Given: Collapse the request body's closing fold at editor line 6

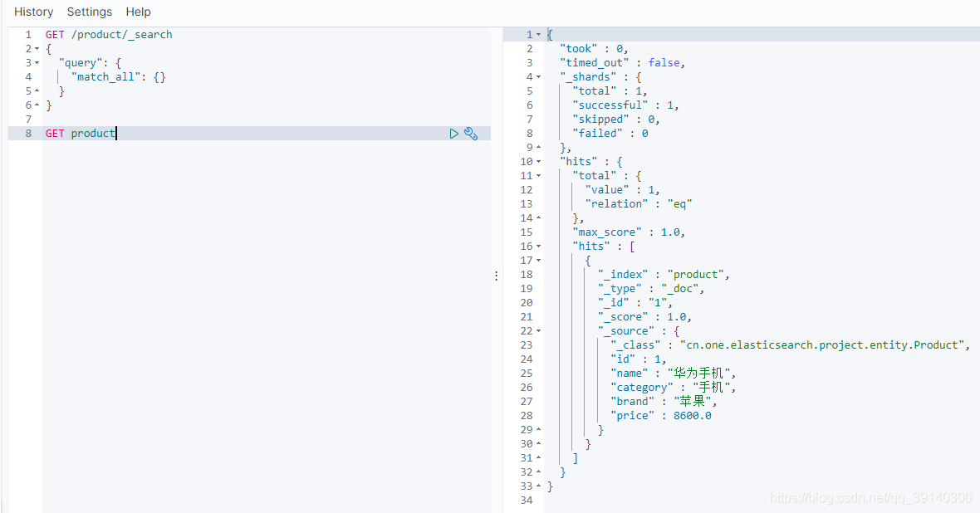Looking at the screenshot, I should click(x=37, y=105).
